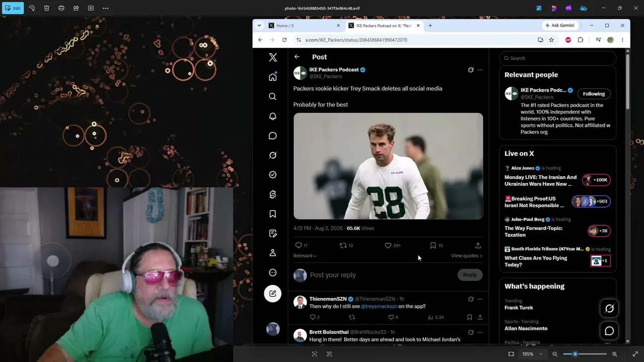
Task: Bookmark the ThienemanSZN reply
Action: pos(469,317)
